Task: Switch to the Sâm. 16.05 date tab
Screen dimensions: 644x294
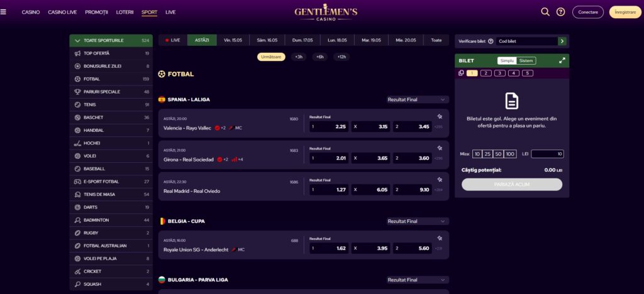Action: click(x=267, y=40)
